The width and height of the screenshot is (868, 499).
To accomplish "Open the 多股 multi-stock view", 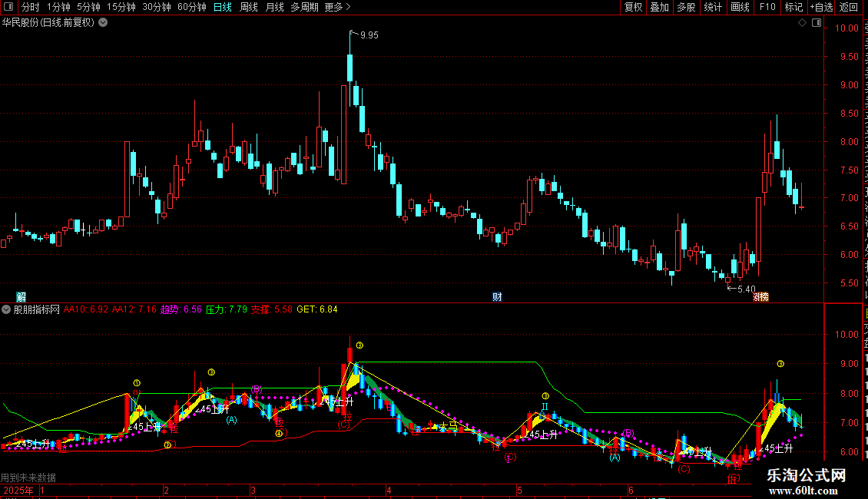I will (x=686, y=7).
